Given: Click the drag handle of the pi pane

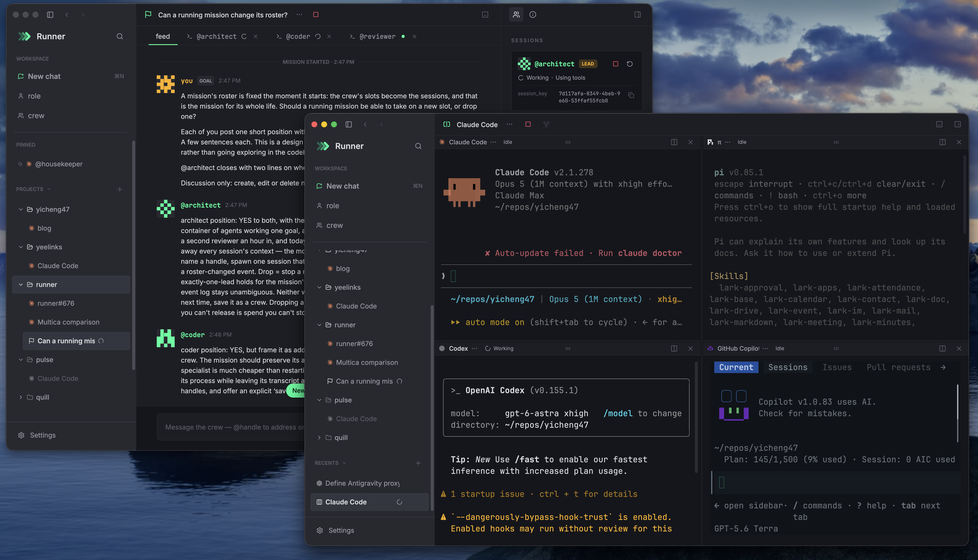Looking at the screenshot, I should click(836, 142).
